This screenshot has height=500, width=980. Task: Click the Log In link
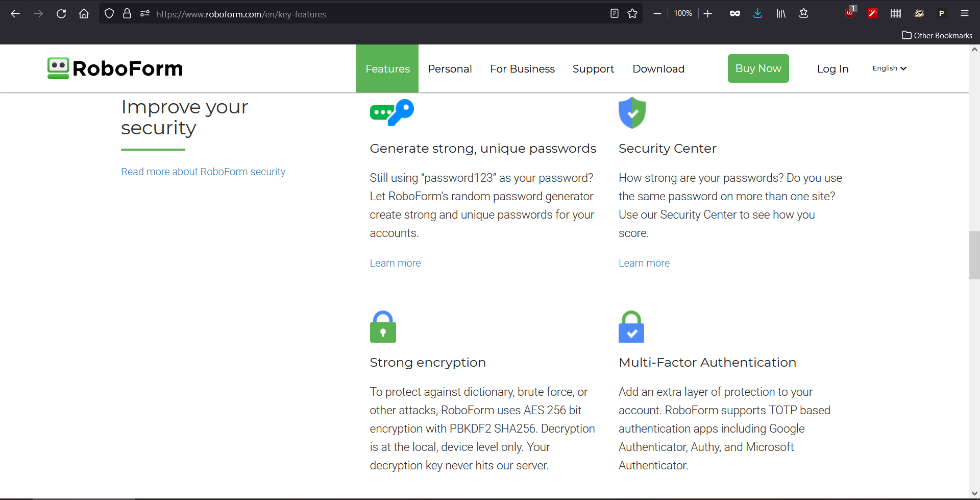(x=832, y=69)
